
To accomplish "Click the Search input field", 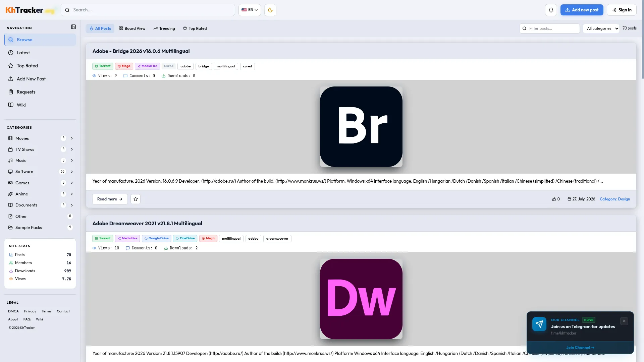I will tap(148, 10).
